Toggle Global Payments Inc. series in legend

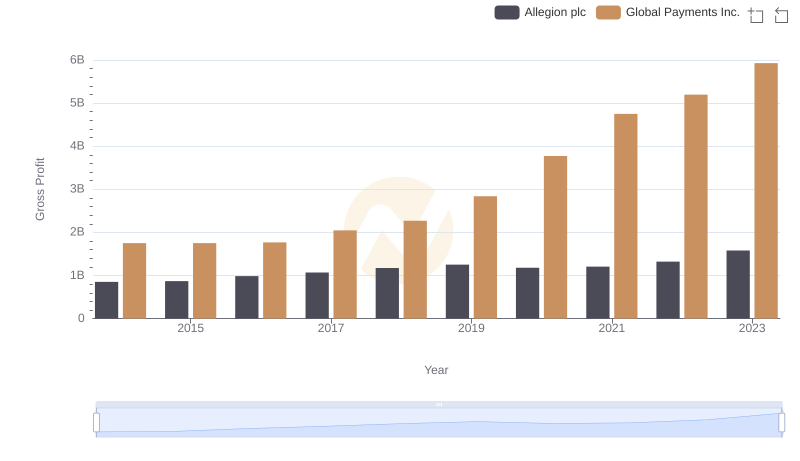[668, 12]
